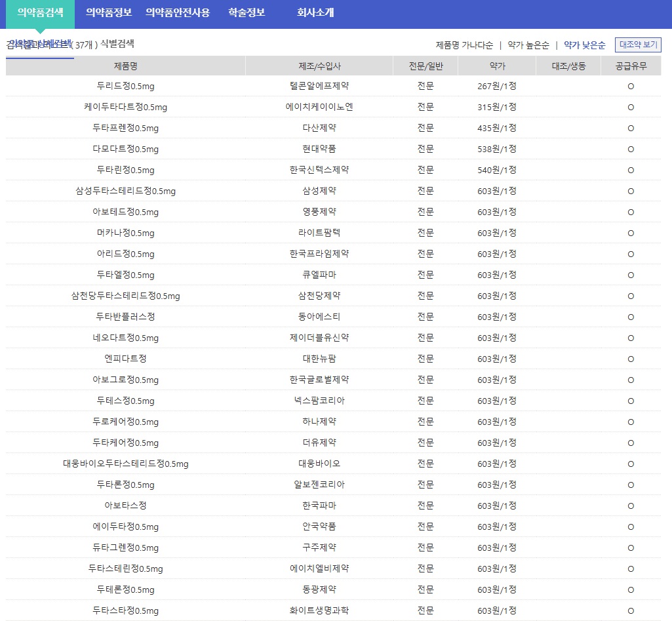Screen dimensions: 672x621
Task: Open the 의약품검색 menu tab
Action: 40,12
